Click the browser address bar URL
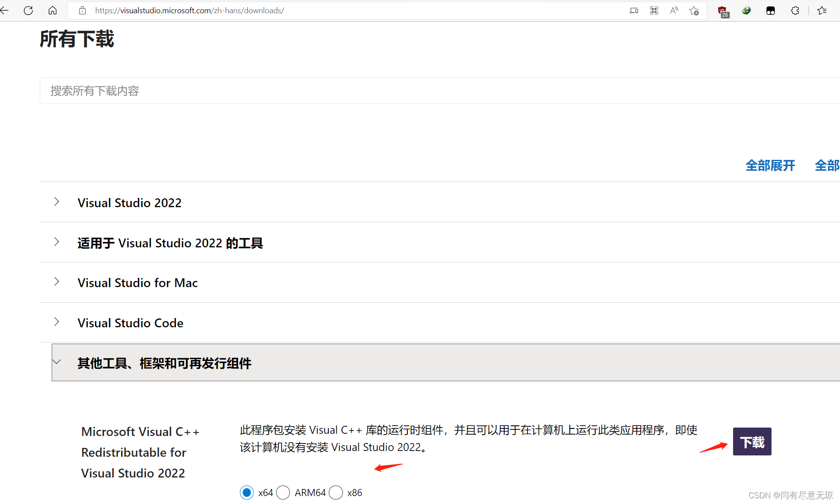This screenshot has width=840, height=504. (190, 10)
